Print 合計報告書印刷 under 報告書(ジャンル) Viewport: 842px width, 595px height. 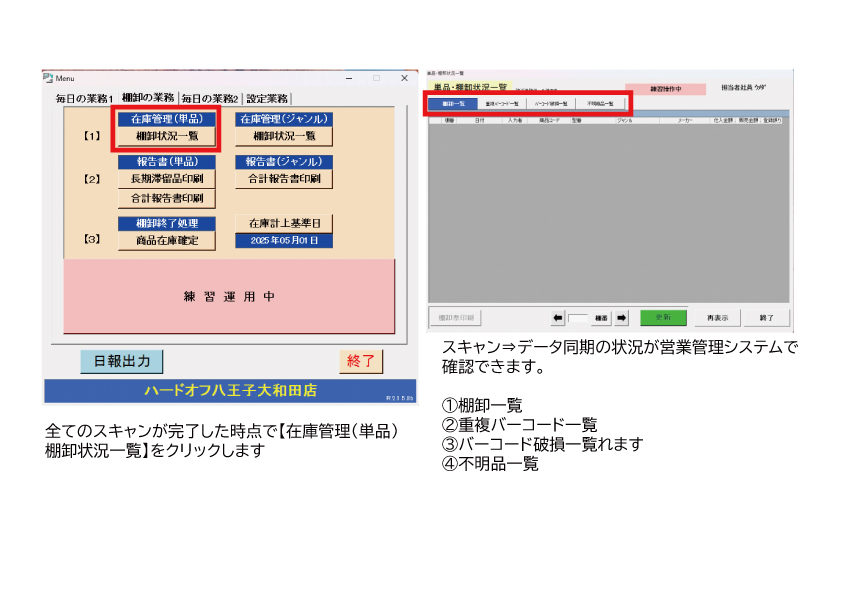tap(284, 179)
